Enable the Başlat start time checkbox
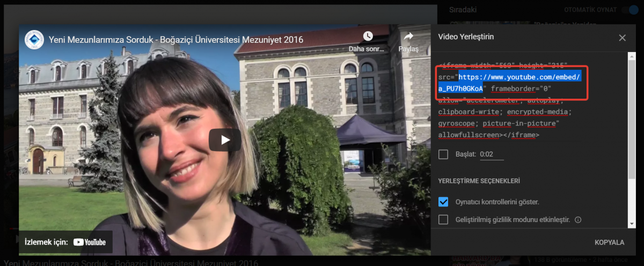Viewport: 644px width, 266px height. coord(443,154)
